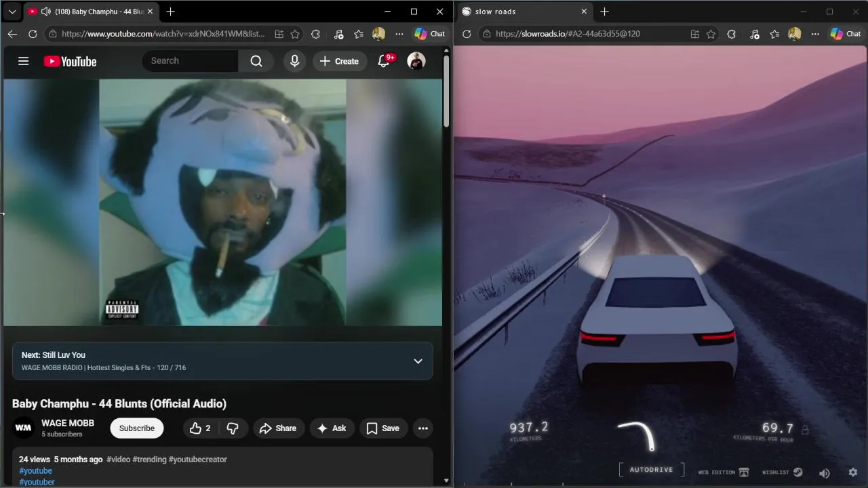
Task: Subscribe to WAGE MOBB channel
Action: tap(137, 428)
